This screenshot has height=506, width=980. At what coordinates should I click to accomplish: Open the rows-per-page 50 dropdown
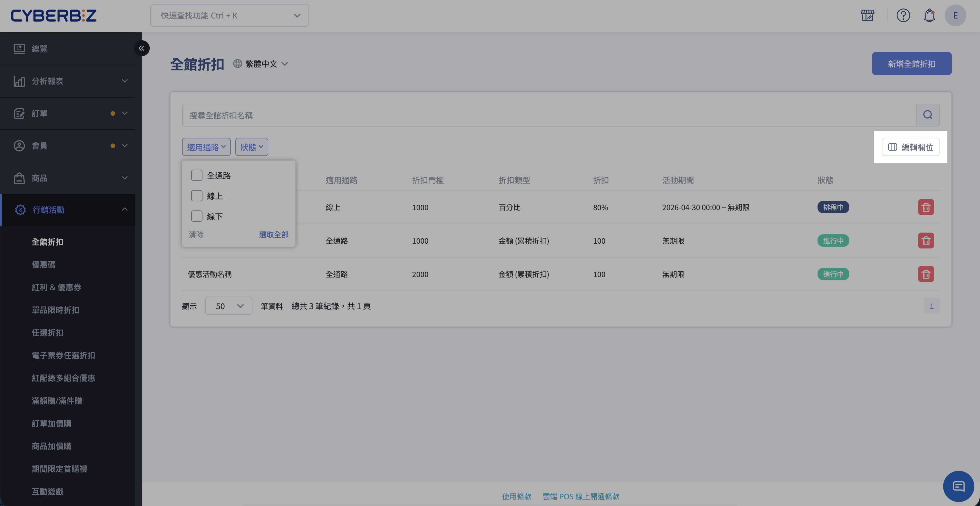pos(229,306)
